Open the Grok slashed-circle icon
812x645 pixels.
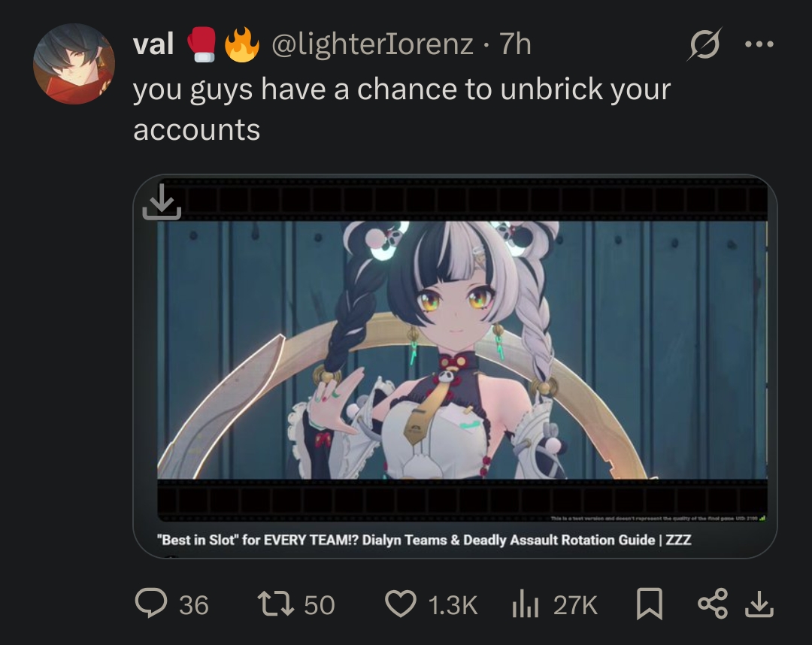point(704,44)
